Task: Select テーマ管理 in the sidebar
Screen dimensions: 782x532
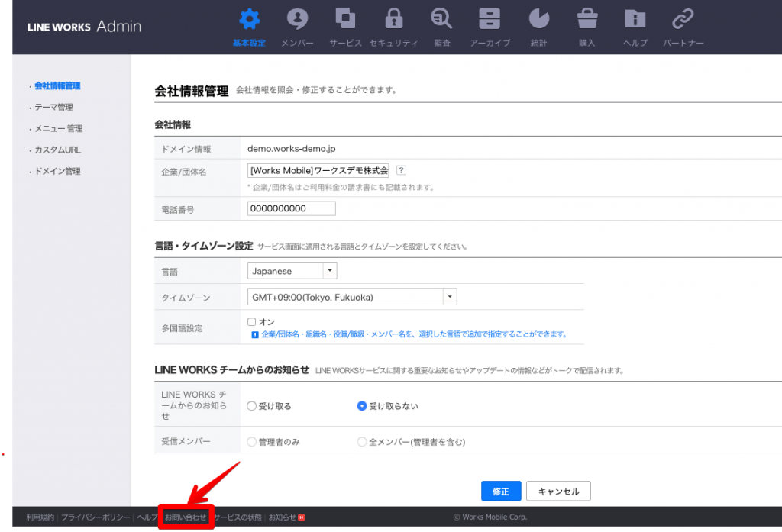Action: [53, 108]
